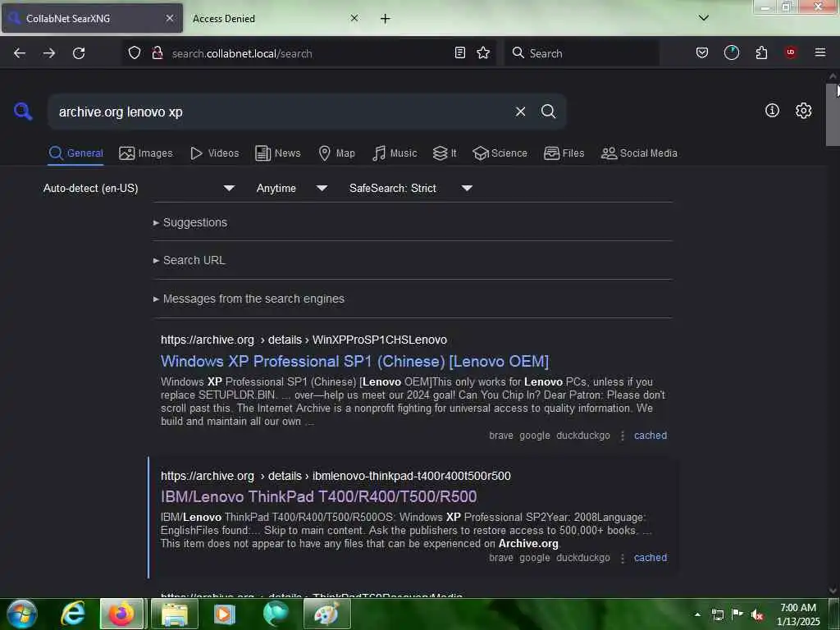Open the uBlock Origin extension icon
840x630 pixels.
tap(790, 52)
